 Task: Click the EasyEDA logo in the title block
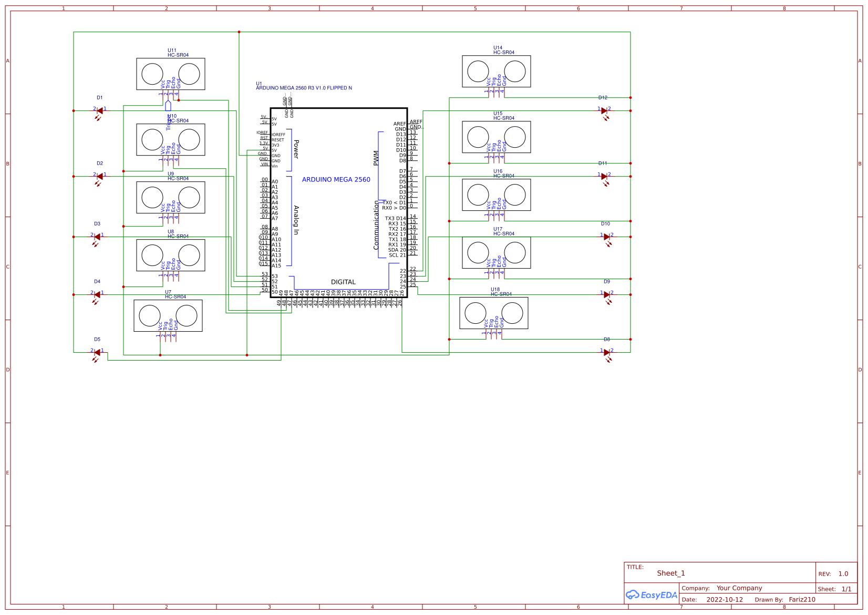650,595
